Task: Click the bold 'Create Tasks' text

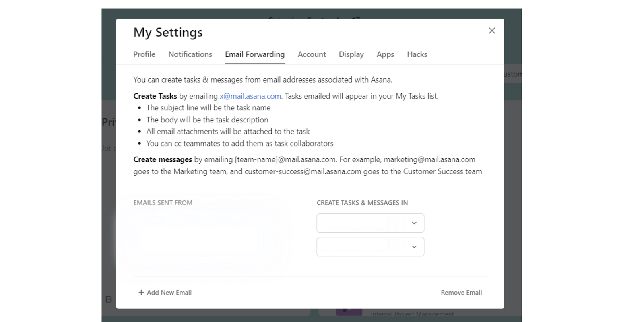Action: (x=155, y=96)
